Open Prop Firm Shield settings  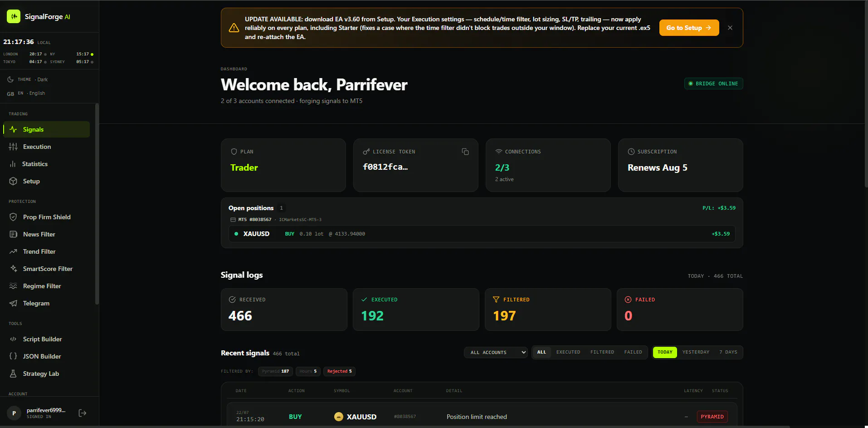point(46,217)
